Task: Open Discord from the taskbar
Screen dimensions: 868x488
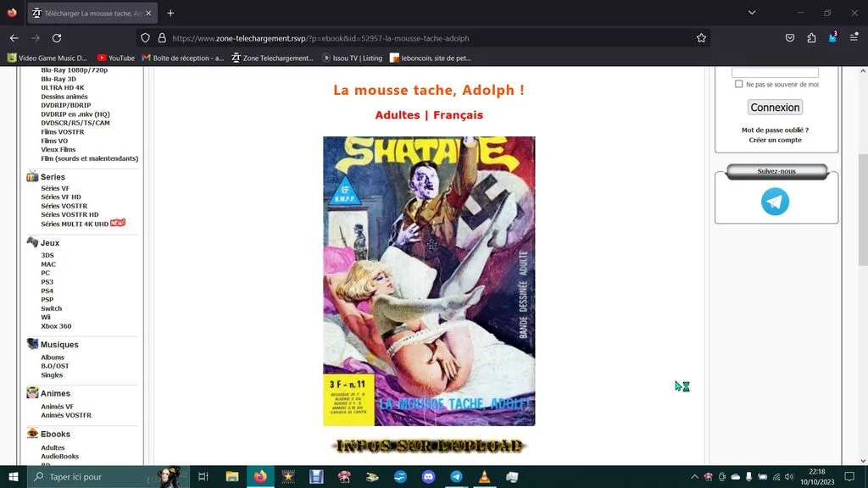Action: pos(428,476)
